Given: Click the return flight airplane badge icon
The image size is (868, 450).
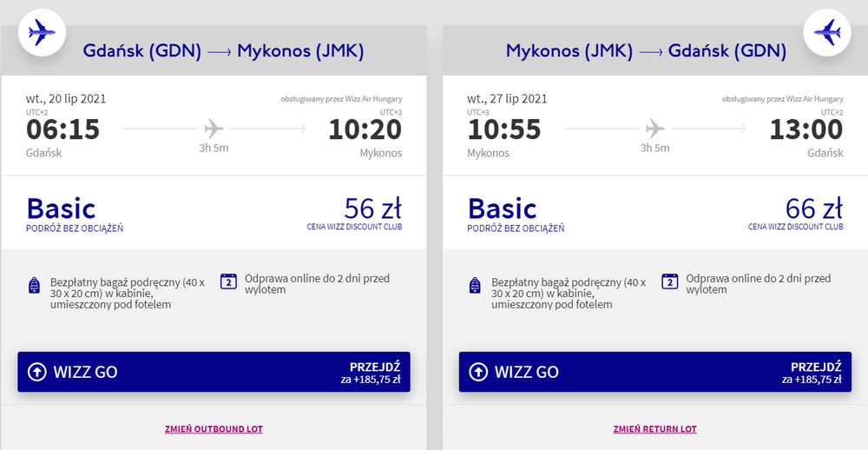Looking at the screenshot, I should 825,33.
